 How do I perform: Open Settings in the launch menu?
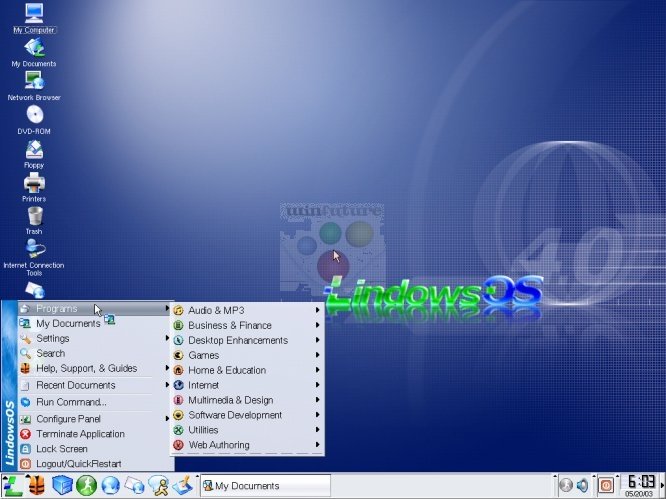click(94, 338)
